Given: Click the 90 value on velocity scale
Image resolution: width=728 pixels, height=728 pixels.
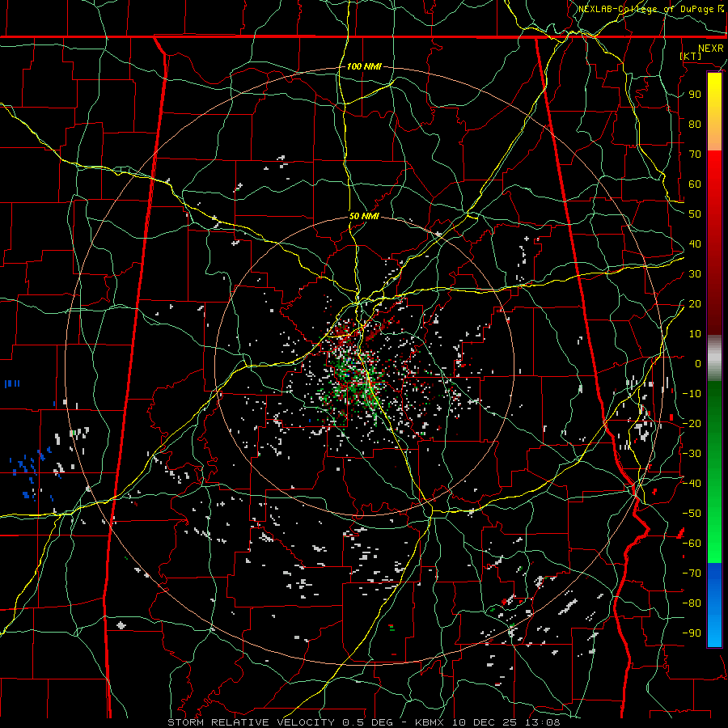Looking at the screenshot, I should 695,95.
